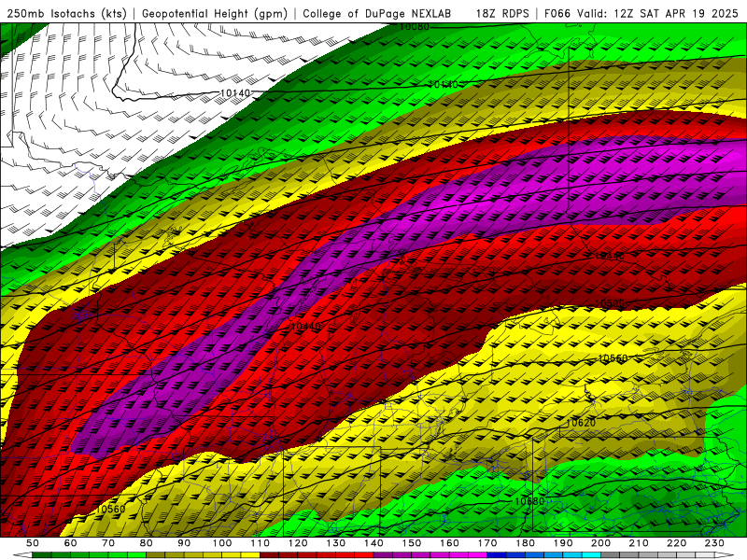
Task: Click the 10140 contour label on white background
Action: point(235,92)
